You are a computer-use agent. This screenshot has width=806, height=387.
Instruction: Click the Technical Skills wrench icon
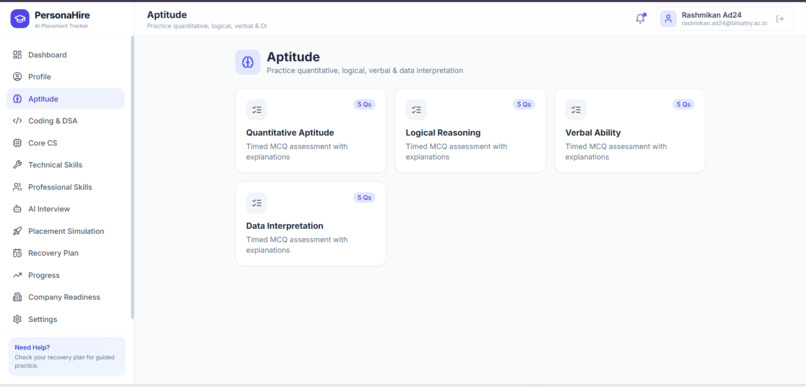point(17,165)
